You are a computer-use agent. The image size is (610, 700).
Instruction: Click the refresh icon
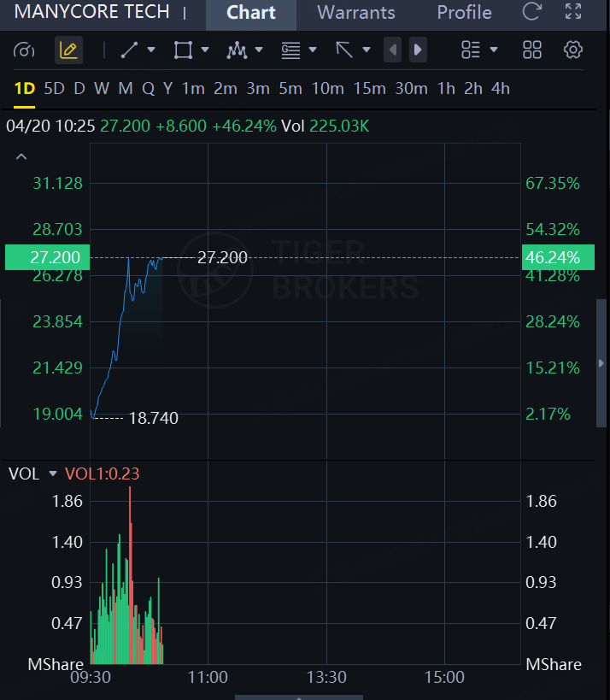[532, 13]
